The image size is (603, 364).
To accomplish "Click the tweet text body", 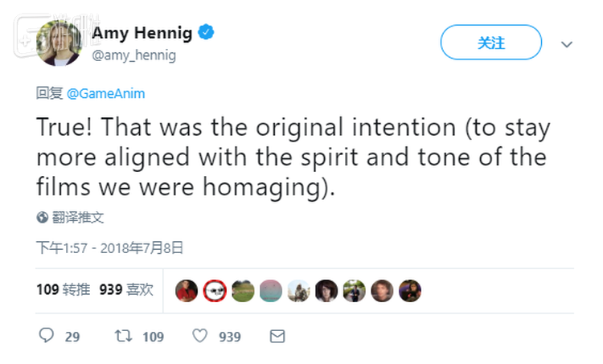I will coord(291,156).
